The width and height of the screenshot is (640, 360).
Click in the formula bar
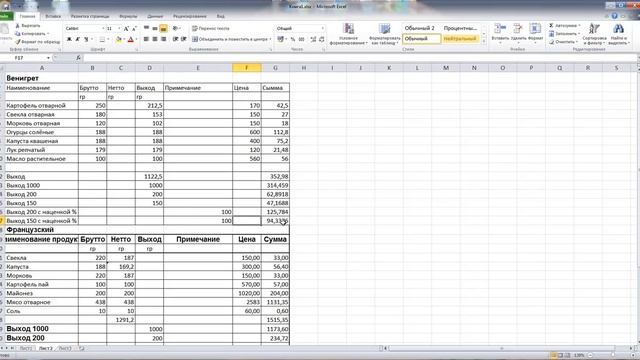point(359,58)
